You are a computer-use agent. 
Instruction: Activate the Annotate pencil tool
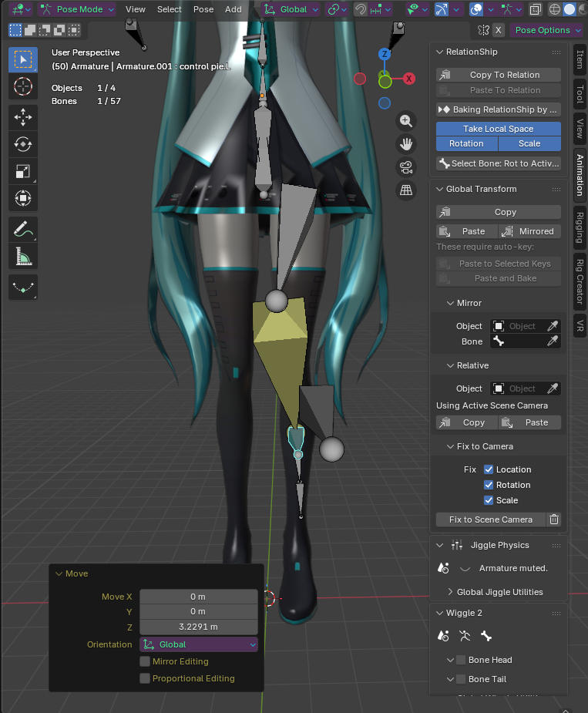pos(23,229)
